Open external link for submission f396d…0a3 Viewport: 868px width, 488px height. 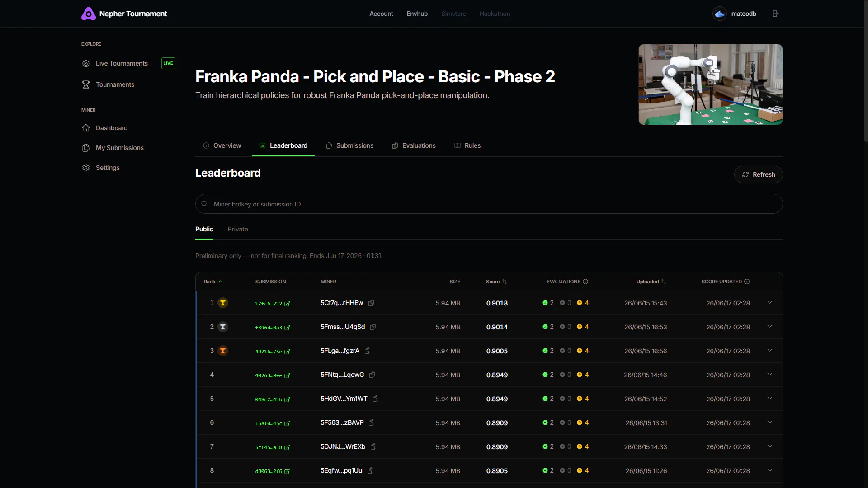coord(287,328)
